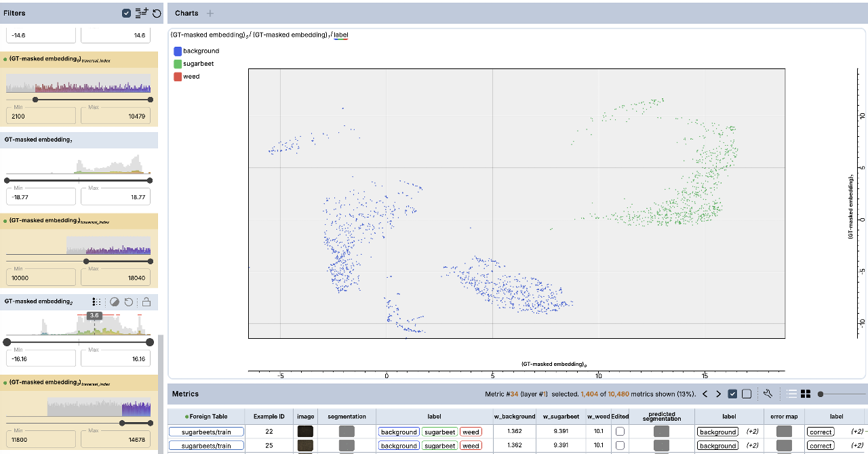Add a new chart with the plus icon
Image resolution: width=868 pixels, height=454 pixels.
tap(210, 13)
